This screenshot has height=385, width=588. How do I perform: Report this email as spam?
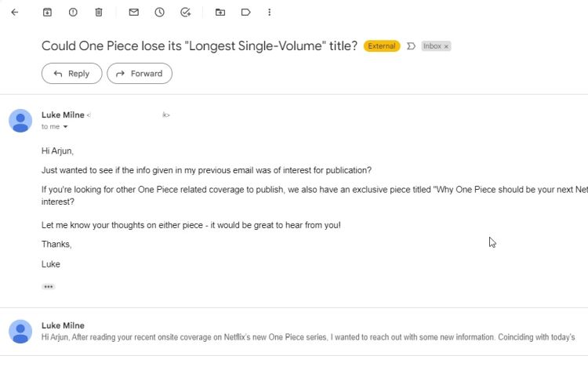pyautogui.click(x=73, y=13)
